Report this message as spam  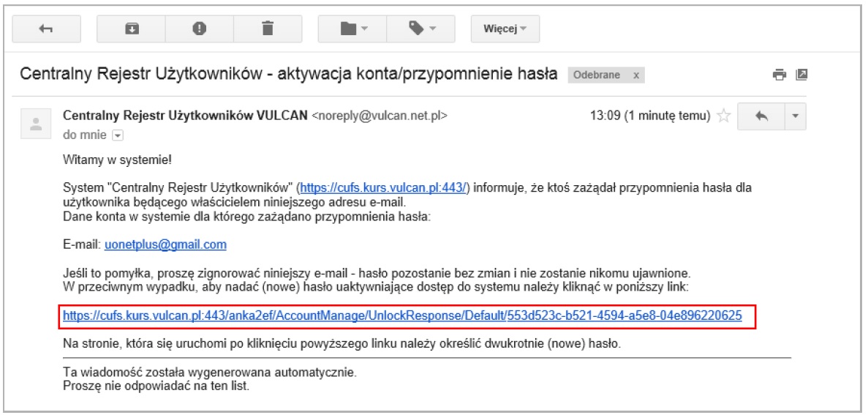(x=200, y=29)
